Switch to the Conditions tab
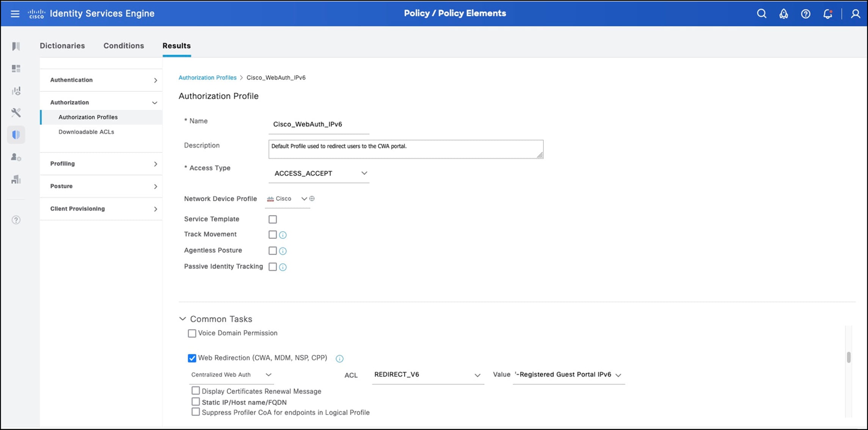The height and width of the screenshot is (430, 868). point(124,46)
